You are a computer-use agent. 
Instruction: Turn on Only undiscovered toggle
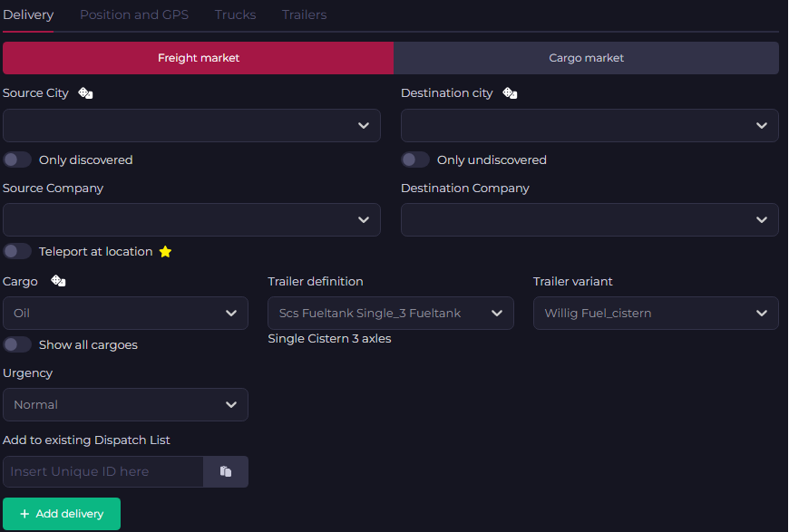click(415, 160)
